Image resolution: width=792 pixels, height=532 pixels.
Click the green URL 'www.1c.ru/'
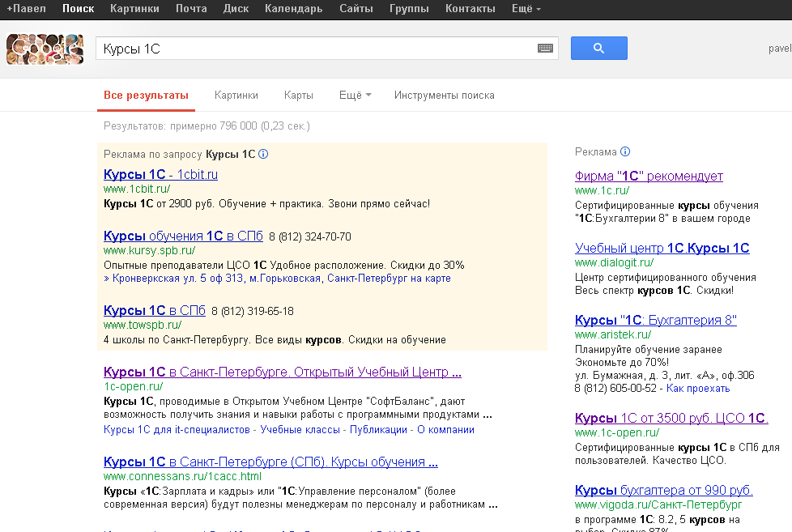tap(602, 190)
